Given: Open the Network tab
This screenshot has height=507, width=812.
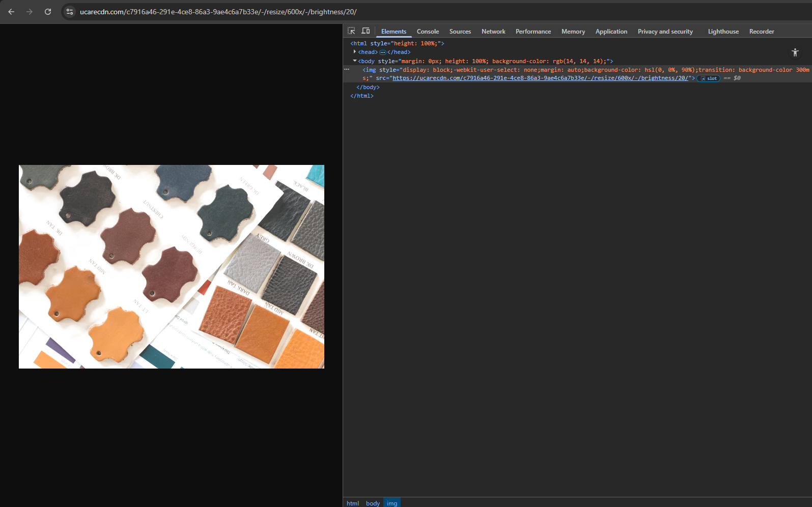Looking at the screenshot, I should [493, 32].
